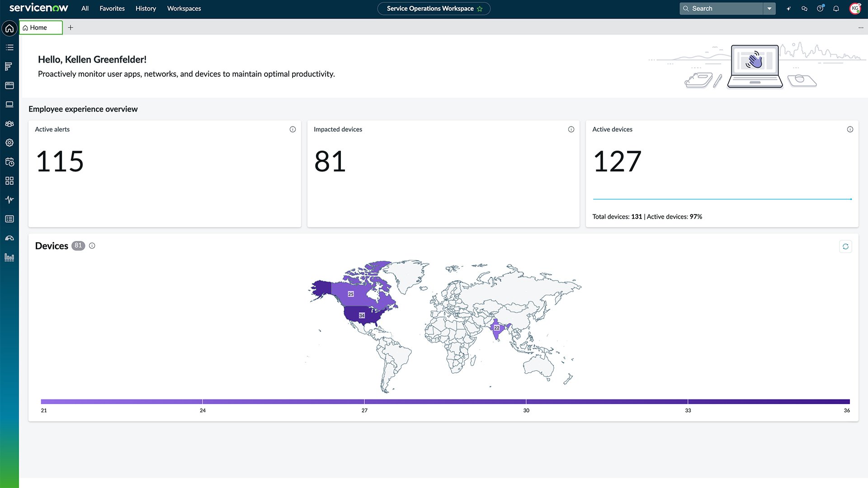Click the laptop devices sidebar icon
The image size is (868, 488).
pos(9,104)
